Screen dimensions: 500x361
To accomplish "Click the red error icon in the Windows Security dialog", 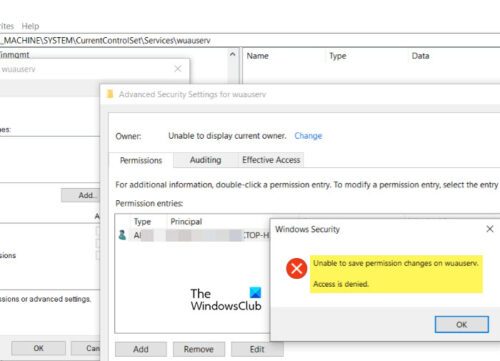I will [296, 268].
